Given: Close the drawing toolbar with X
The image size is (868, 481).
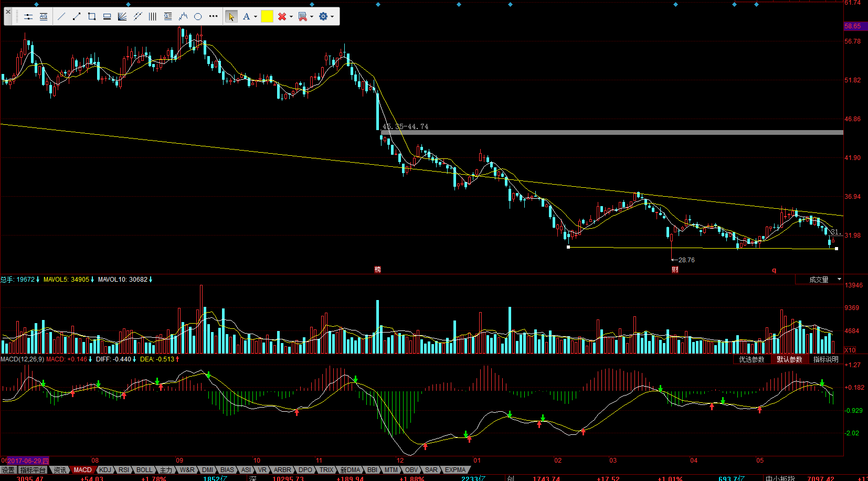Looking at the screenshot, I should pyautogui.click(x=8, y=12).
